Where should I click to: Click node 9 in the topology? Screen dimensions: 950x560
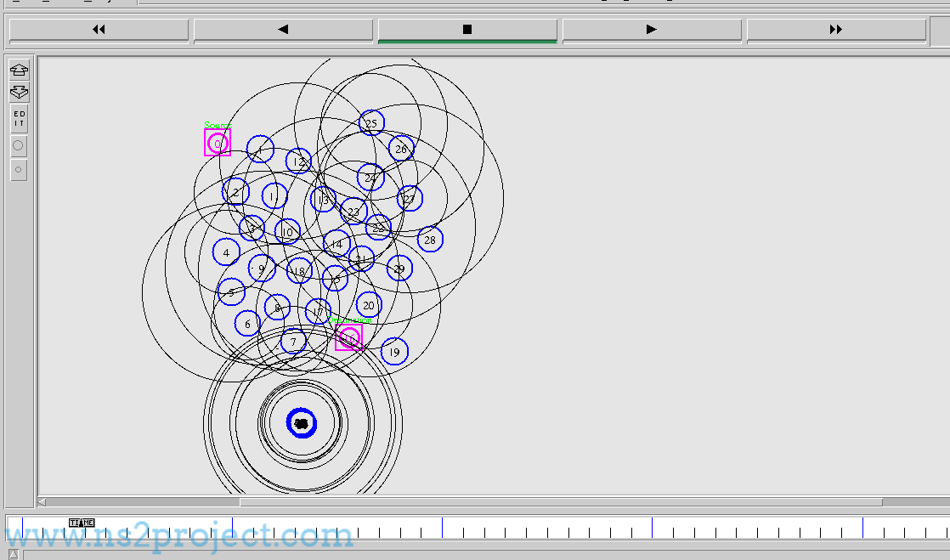pos(262,268)
